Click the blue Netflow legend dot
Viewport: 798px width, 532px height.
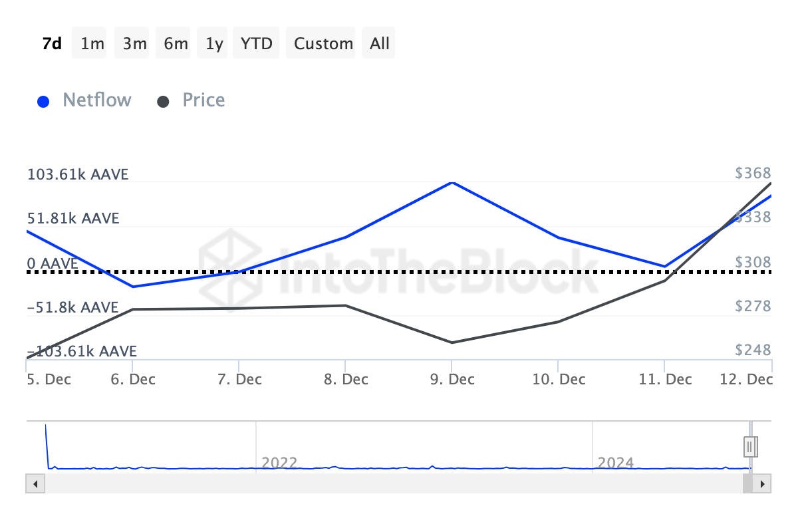coord(43,100)
